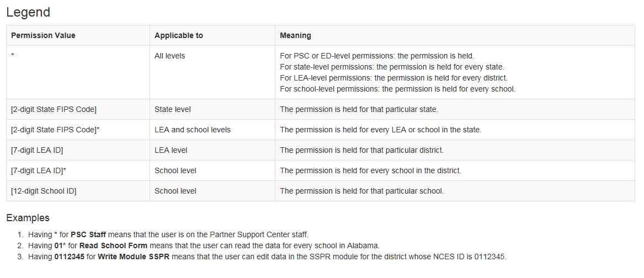
Task: Click the [7-digit LEA ID] cell without asterisk
Action: pyautogui.click(x=41, y=150)
